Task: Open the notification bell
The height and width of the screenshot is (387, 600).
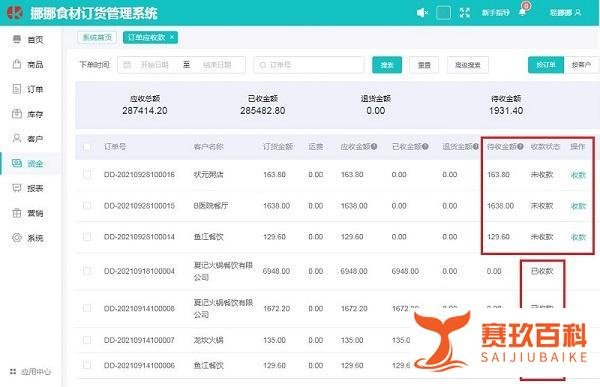Action: 523,11
